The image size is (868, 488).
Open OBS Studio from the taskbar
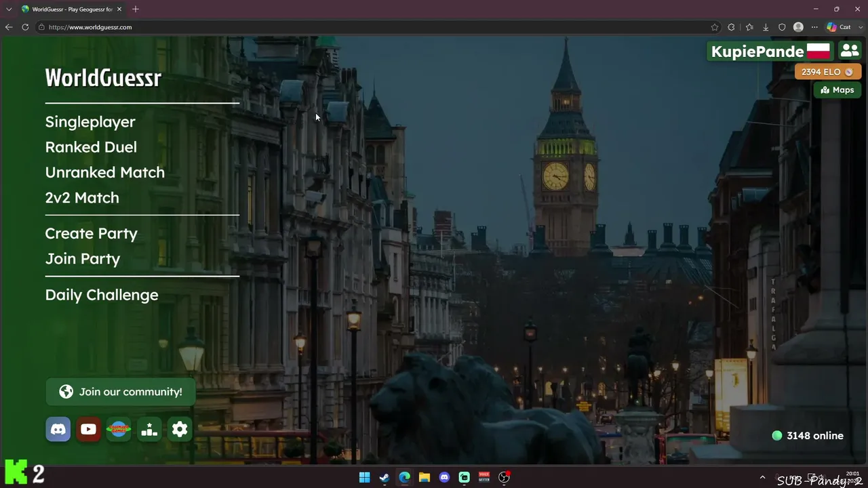pos(504,477)
